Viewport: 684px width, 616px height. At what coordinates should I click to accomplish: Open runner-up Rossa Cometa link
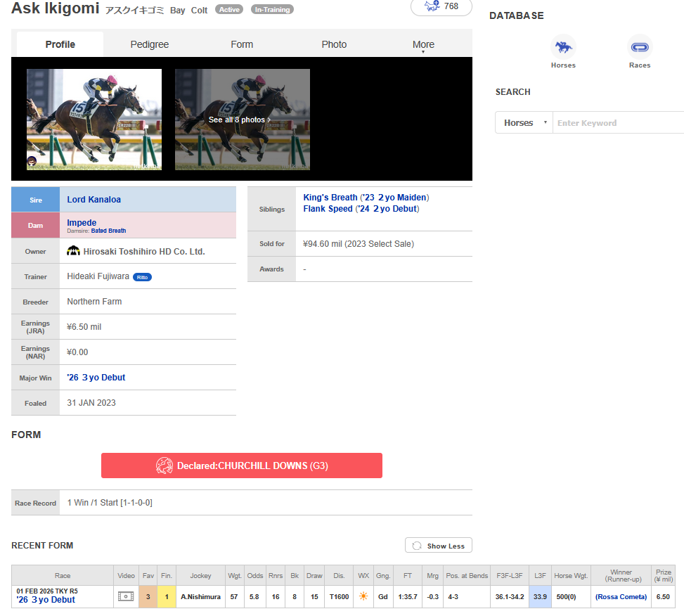click(x=621, y=596)
